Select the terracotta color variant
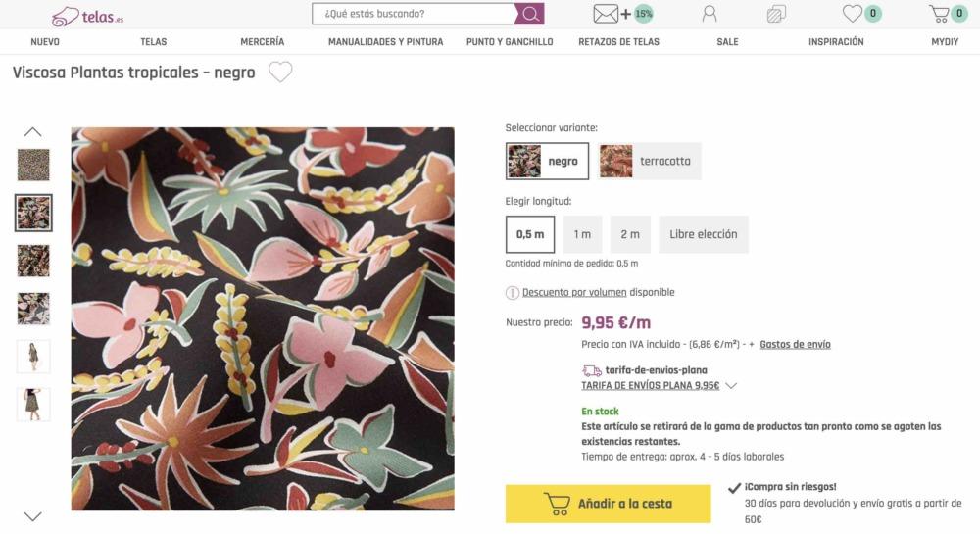This screenshot has width=980, height=534. tap(649, 161)
